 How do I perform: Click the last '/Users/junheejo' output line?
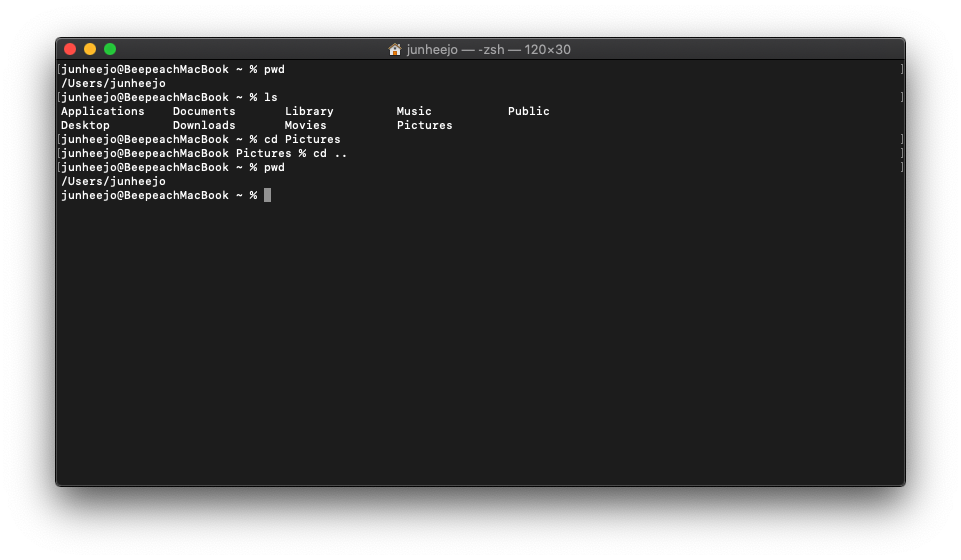click(x=113, y=181)
